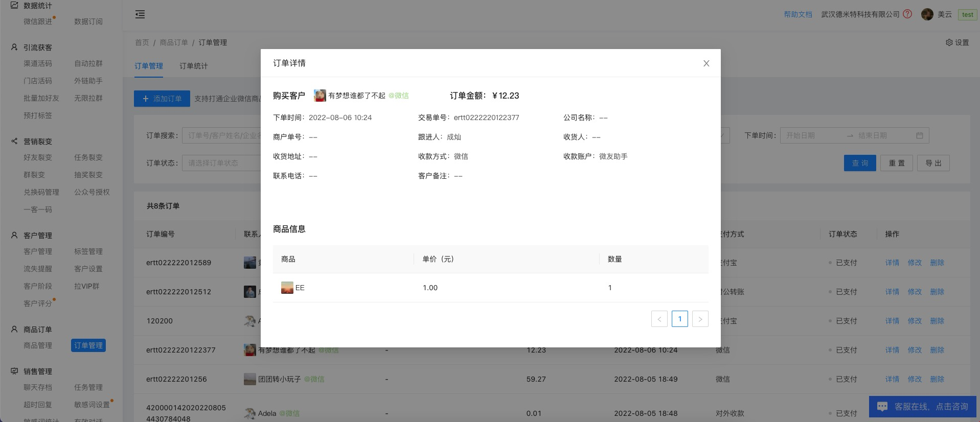Open the 美云 user avatar
Image resolution: width=980 pixels, height=422 pixels.
927,14
